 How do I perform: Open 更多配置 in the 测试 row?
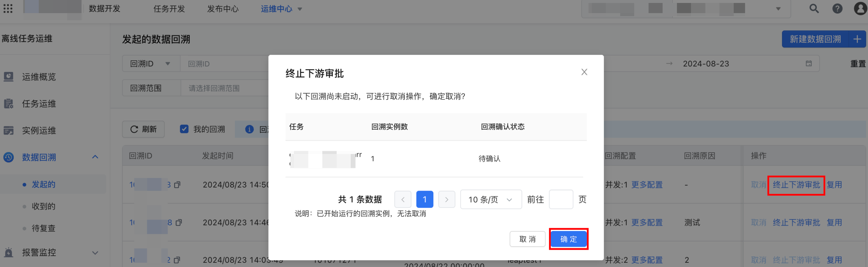[x=647, y=222]
